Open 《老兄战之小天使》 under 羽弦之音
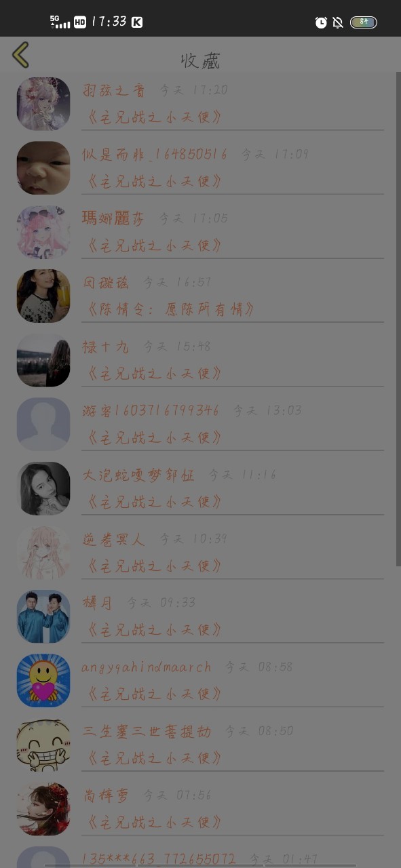401x868 pixels. pos(154,117)
